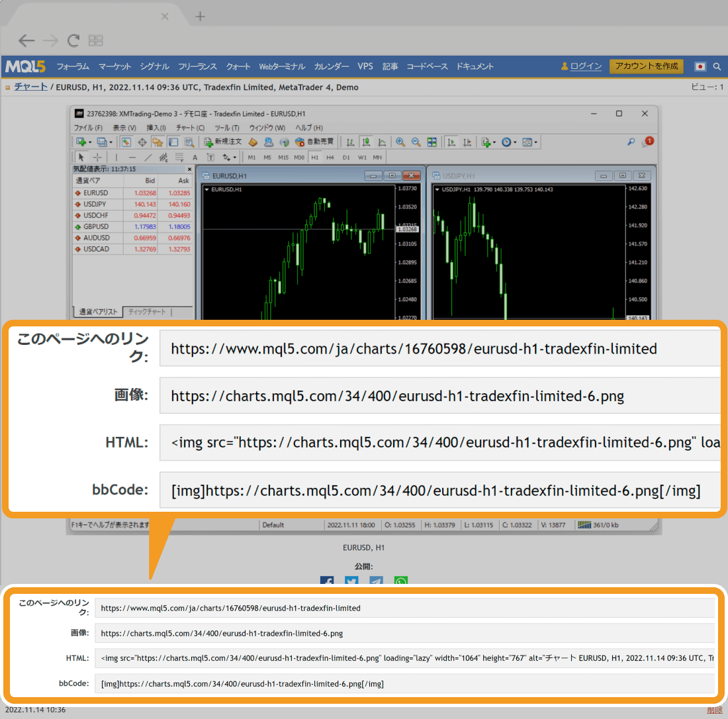
Task: Open the ファイル (F) menu
Action: tap(88, 128)
